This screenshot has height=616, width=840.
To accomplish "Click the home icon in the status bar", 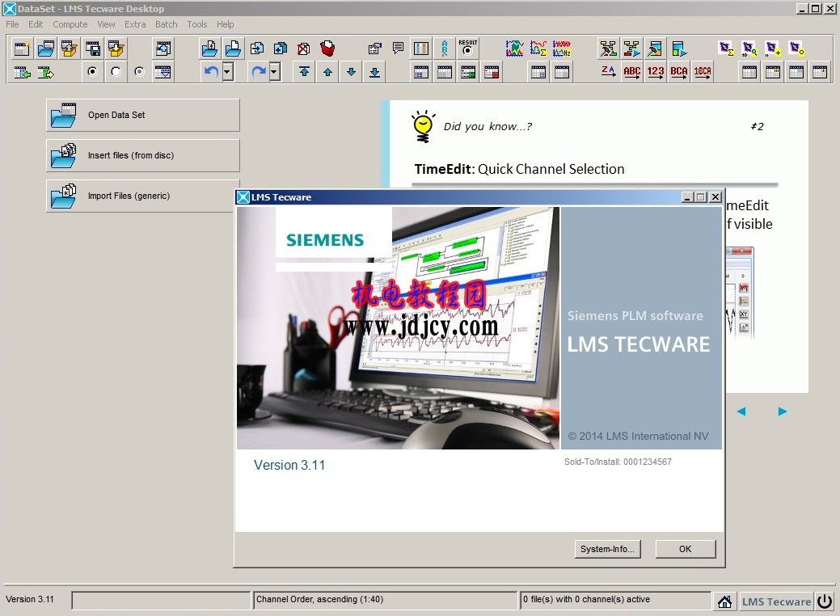I will click(725, 601).
